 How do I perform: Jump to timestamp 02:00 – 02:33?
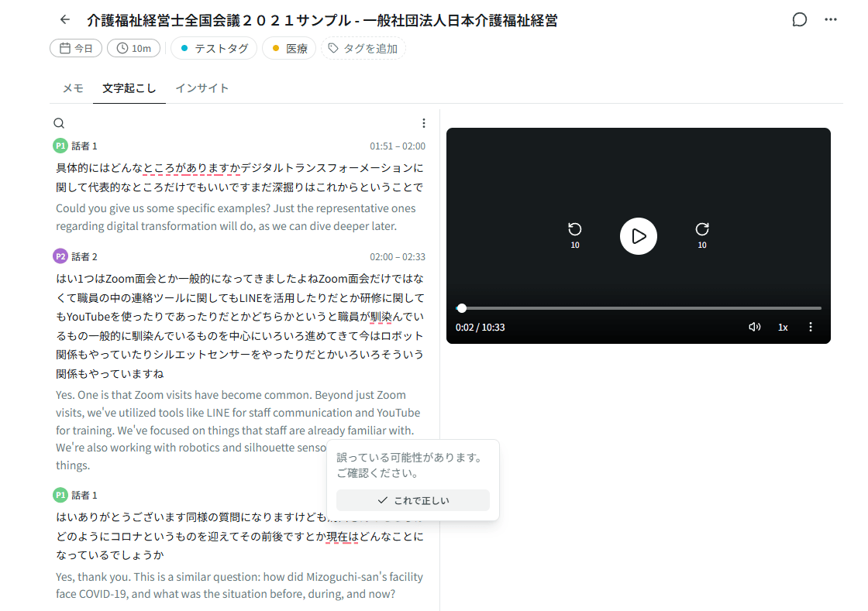point(398,257)
